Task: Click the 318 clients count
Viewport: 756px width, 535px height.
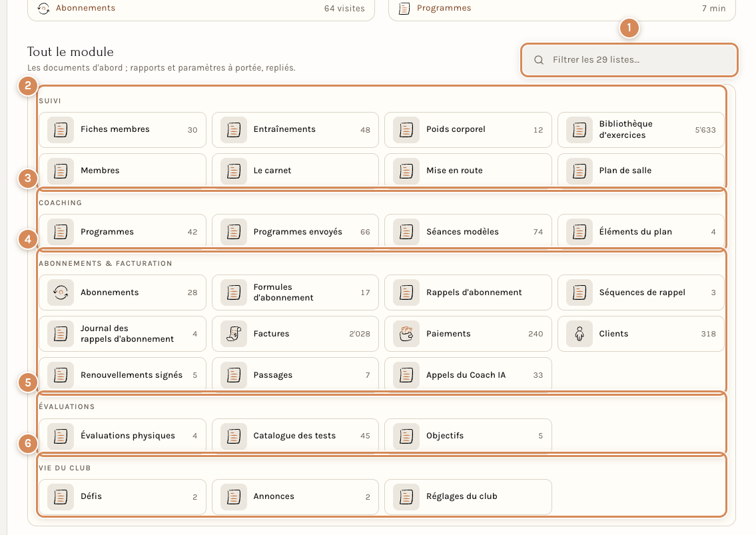Action: pos(708,334)
